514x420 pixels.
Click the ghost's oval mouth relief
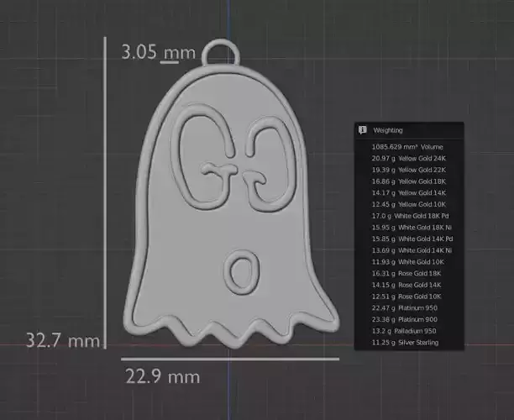[x=242, y=272]
